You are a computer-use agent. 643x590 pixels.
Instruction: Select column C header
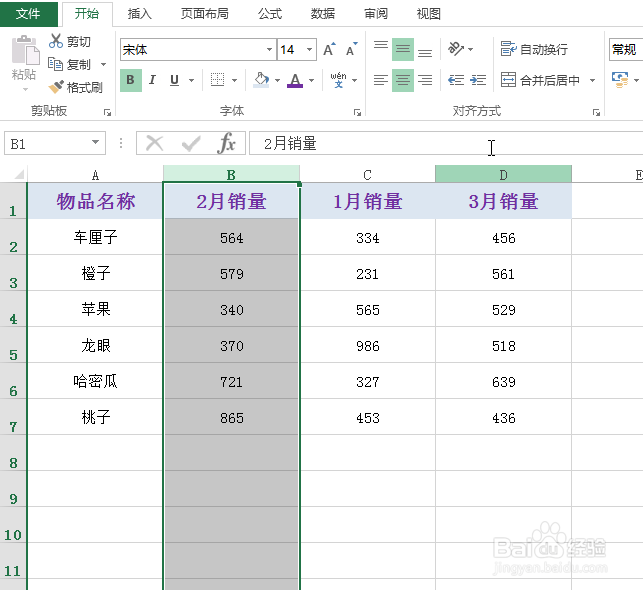point(367,175)
